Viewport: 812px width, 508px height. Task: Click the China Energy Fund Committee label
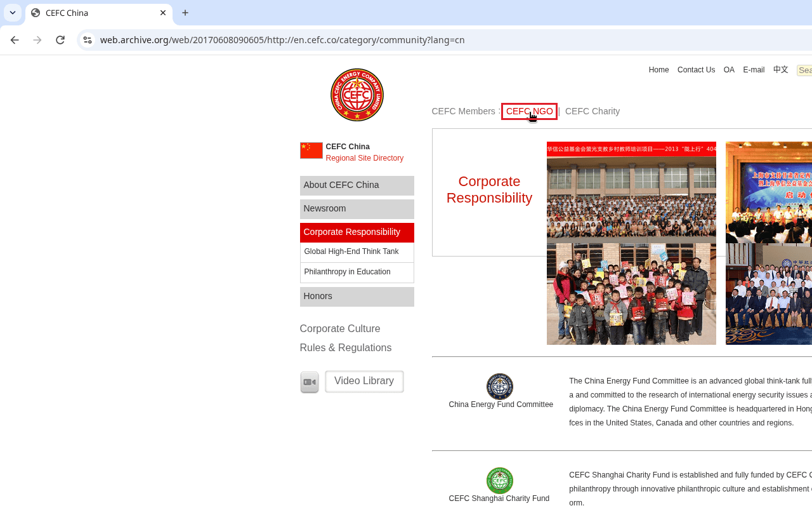click(501, 404)
